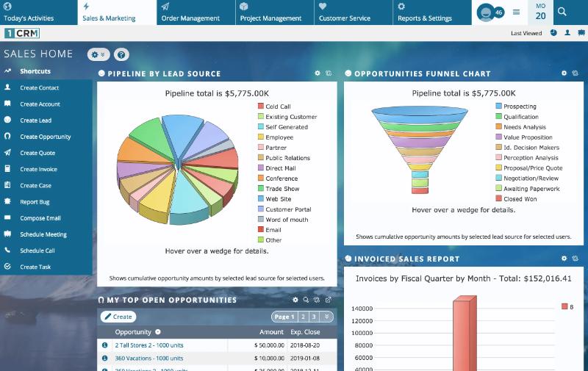Image resolution: width=588 pixels, height=371 pixels.
Task: Open the Sales Home help question icon
Action: point(121,54)
